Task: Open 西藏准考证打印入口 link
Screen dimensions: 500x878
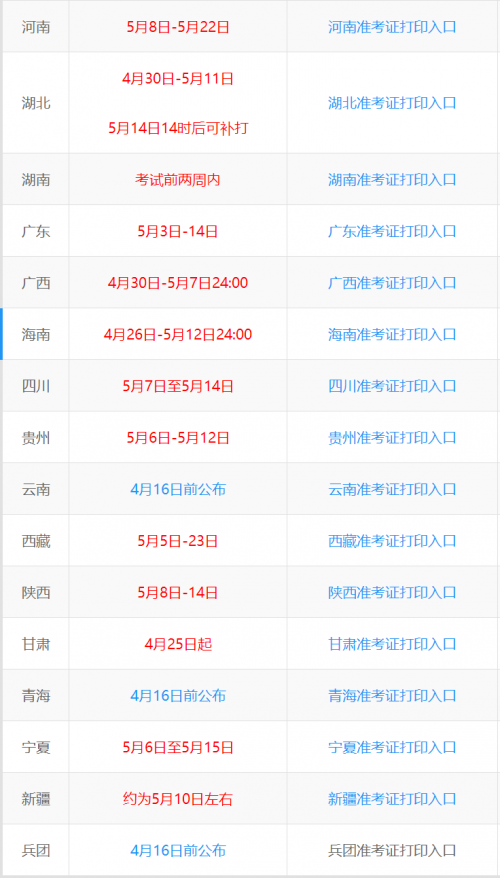Action: click(x=392, y=541)
